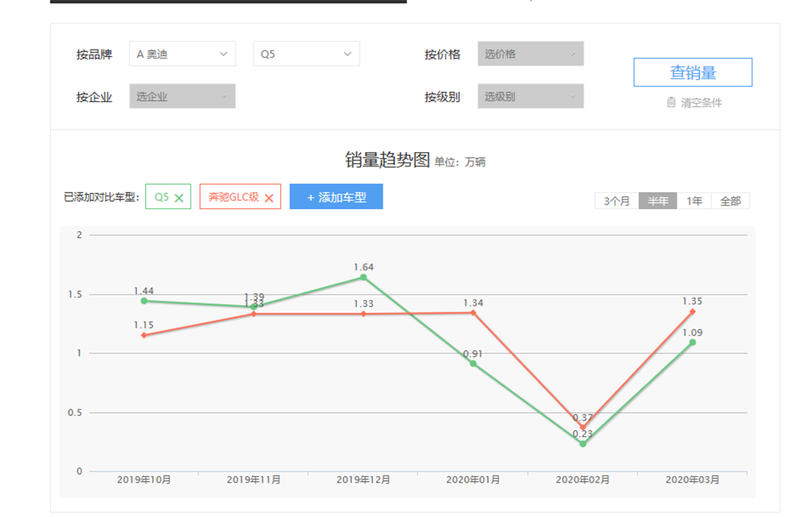Click the red data point for 2019年10月 (1.15)
Screen dimensions: 812x517
click(144, 335)
